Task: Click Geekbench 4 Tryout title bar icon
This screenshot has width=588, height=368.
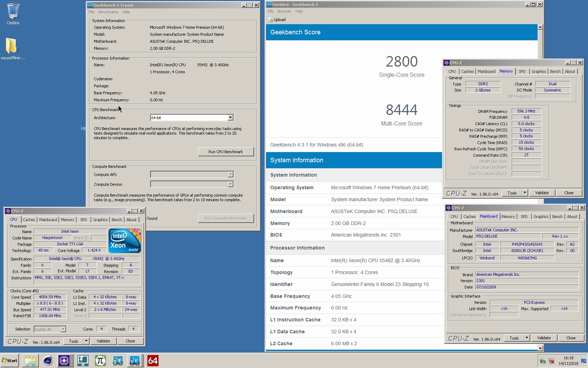Action: 90,5
